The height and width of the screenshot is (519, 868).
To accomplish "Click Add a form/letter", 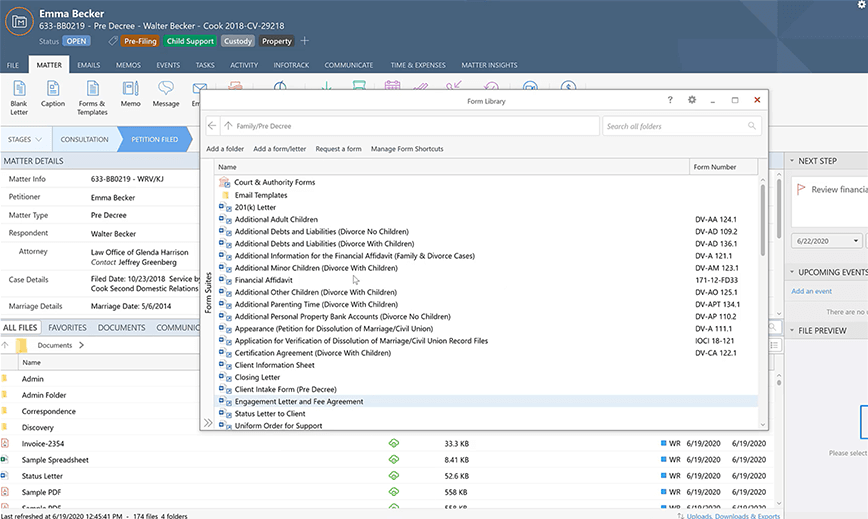I will coord(280,149).
